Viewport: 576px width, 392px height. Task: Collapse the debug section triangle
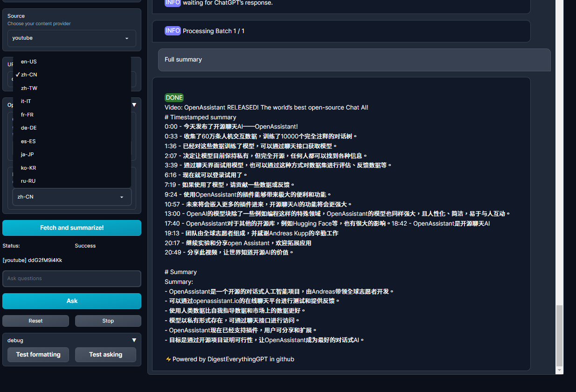(134, 340)
